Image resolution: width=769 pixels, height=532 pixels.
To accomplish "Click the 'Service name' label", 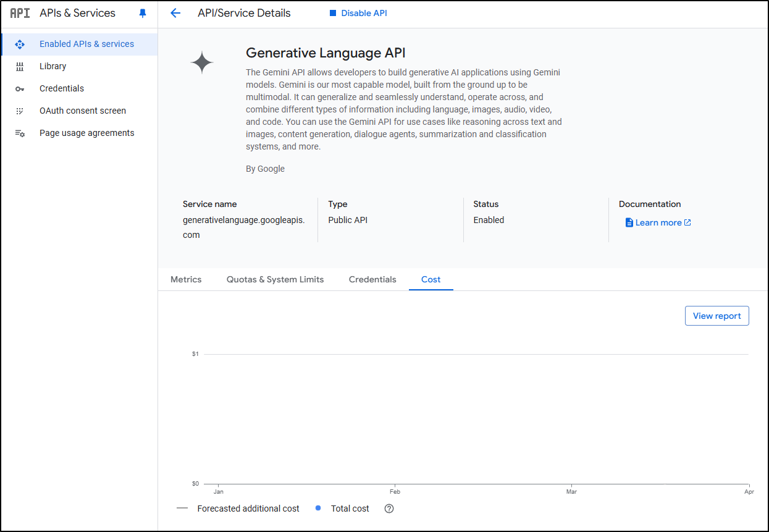I will pyautogui.click(x=209, y=204).
